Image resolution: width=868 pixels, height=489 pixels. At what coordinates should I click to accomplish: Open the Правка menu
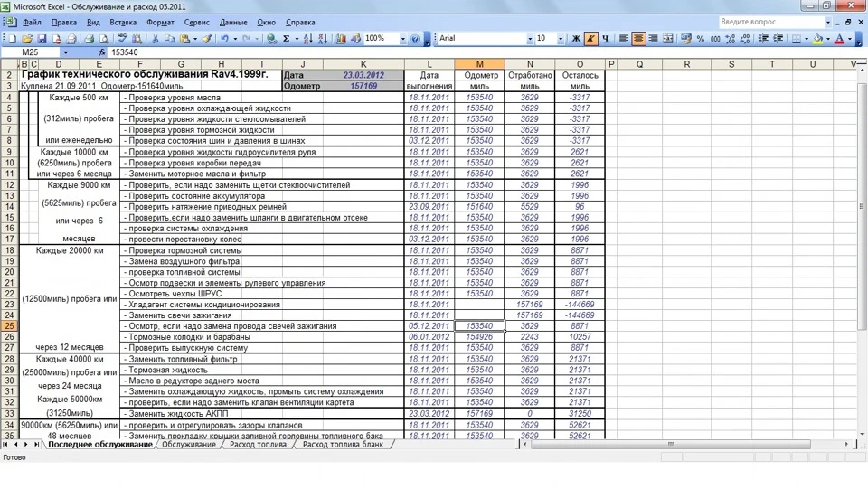point(63,22)
